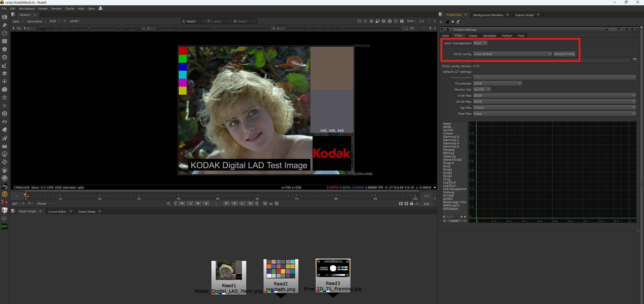Open the 3D nodes toolbar menu
Screen dimensions: 644x304
click(5, 90)
